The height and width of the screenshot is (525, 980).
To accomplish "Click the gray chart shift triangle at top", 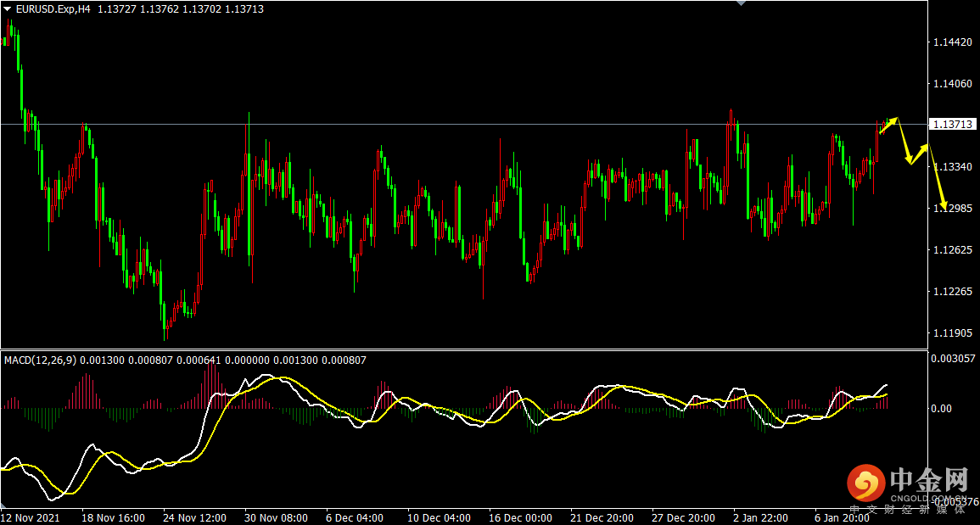I will 742,3.
